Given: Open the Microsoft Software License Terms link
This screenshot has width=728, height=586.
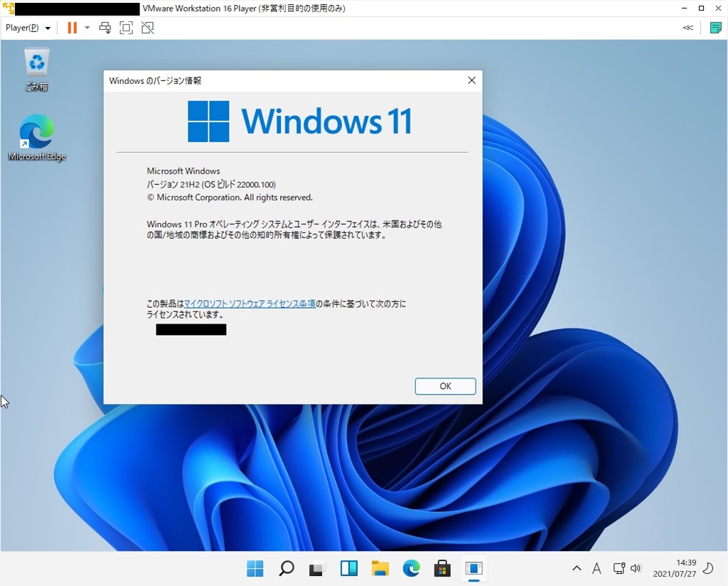Looking at the screenshot, I should coord(250,304).
